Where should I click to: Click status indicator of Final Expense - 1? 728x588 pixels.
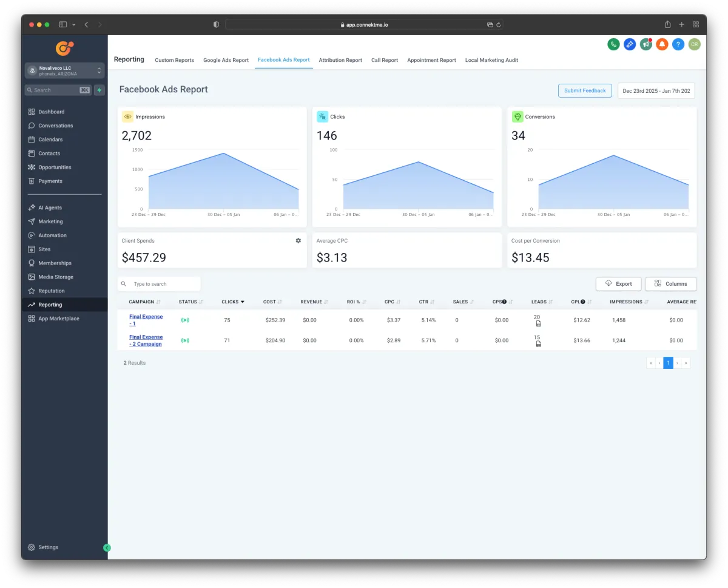pos(185,320)
